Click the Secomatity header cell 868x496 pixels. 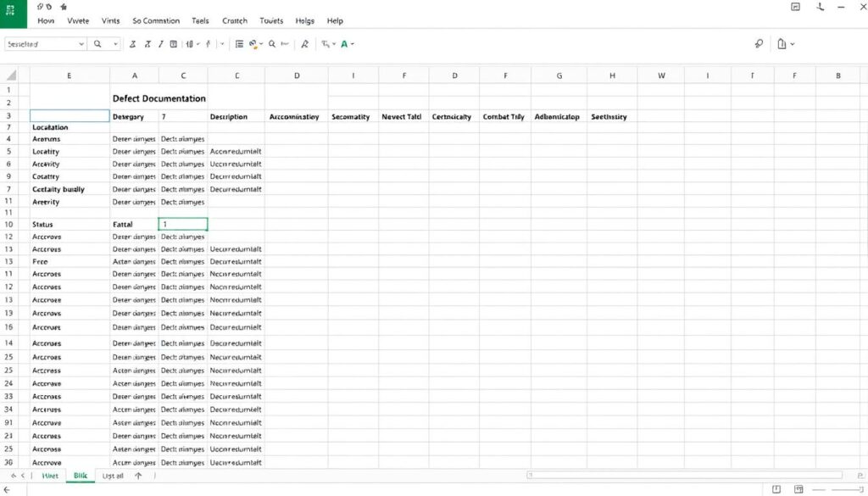click(x=353, y=116)
